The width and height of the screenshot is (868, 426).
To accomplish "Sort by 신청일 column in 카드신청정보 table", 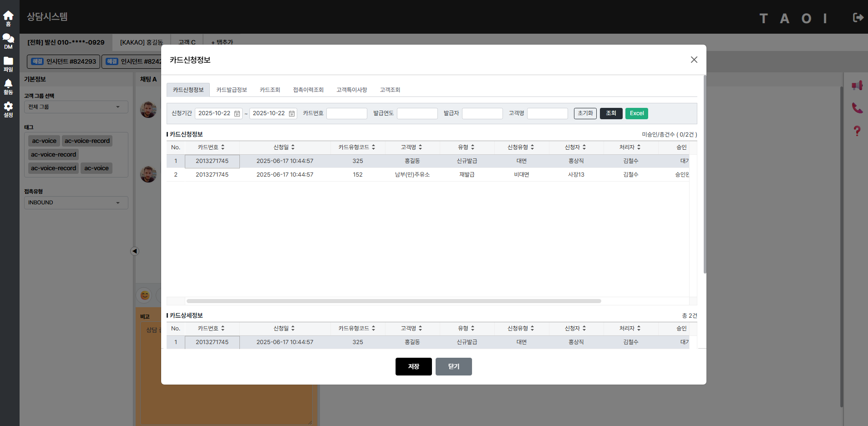I will pyautogui.click(x=293, y=147).
